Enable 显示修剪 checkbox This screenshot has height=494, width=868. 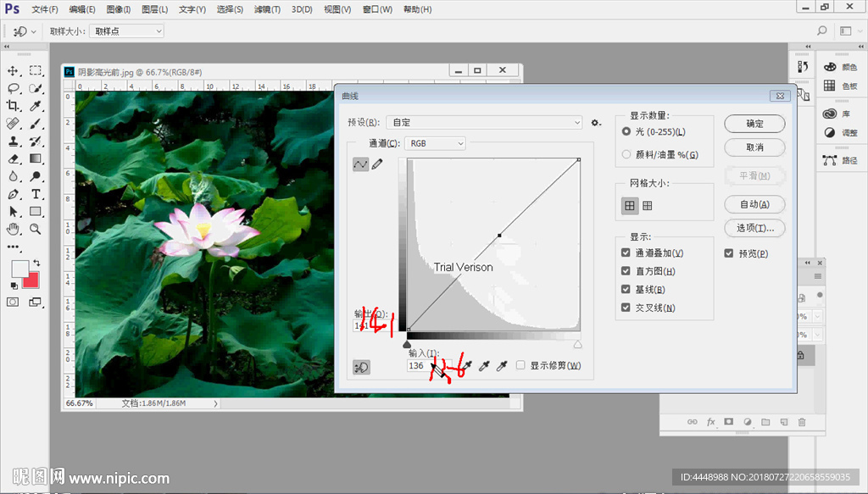tap(521, 365)
